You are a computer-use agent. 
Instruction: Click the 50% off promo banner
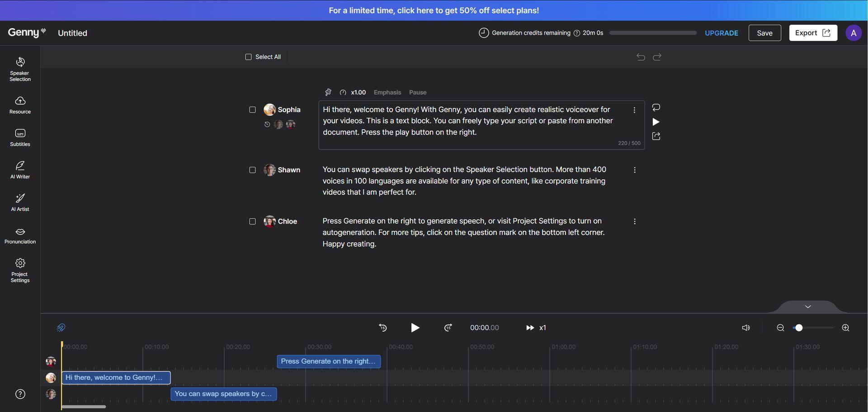pyautogui.click(x=434, y=10)
